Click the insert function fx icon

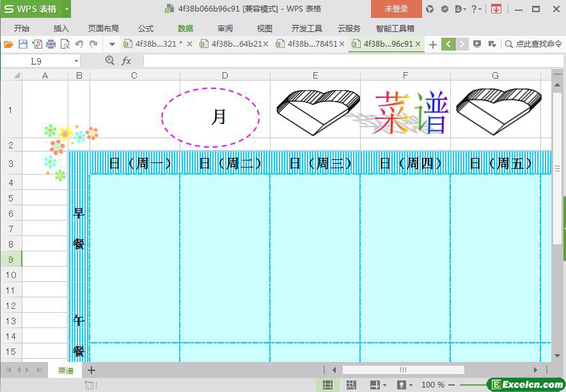126,61
